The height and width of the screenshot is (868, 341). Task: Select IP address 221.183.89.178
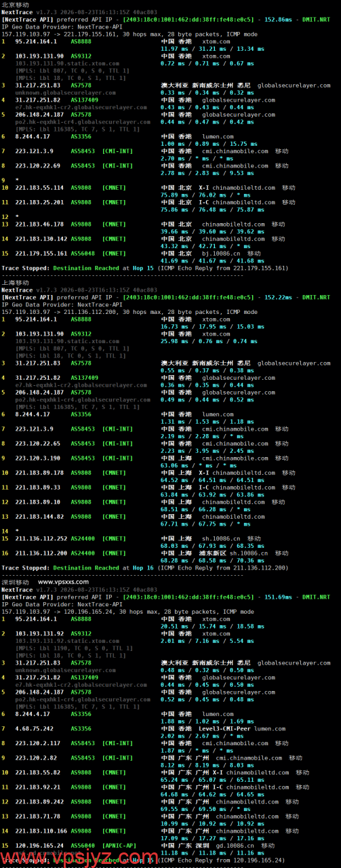coord(39,473)
